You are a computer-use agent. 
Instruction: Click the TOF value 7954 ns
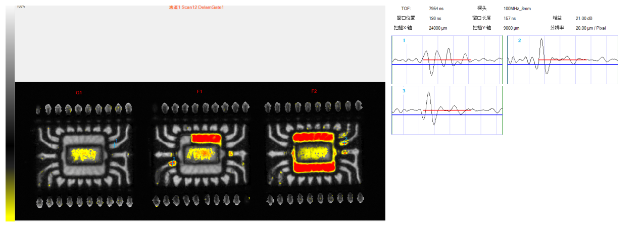437,9
